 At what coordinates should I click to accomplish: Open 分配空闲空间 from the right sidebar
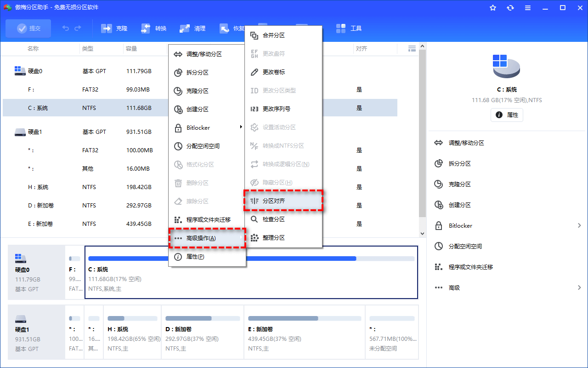click(465, 246)
